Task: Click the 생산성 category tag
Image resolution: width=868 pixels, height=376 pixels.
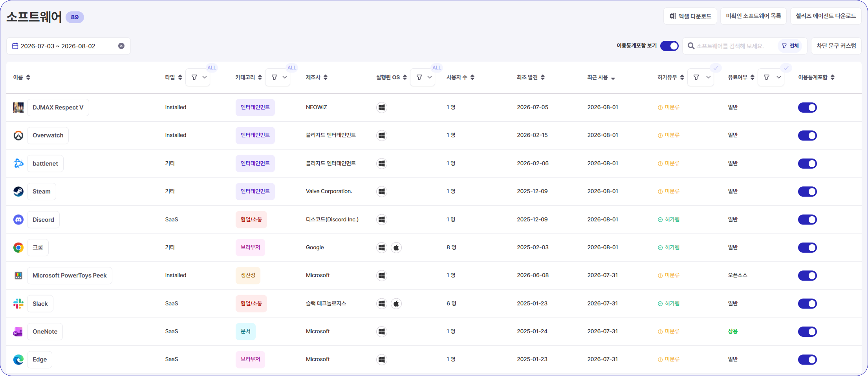Action: click(x=248, y=276)
